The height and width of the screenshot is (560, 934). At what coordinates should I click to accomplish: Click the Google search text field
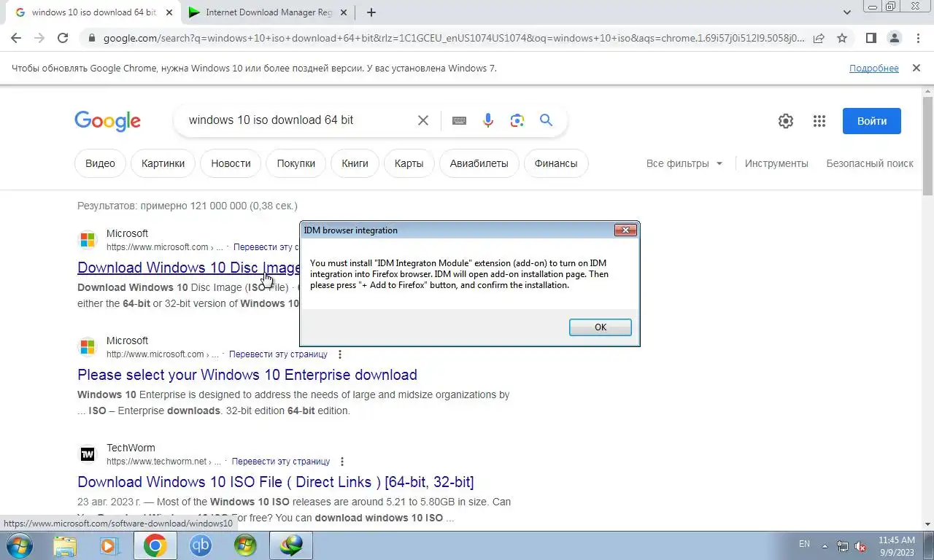click(x=299, y=120)
